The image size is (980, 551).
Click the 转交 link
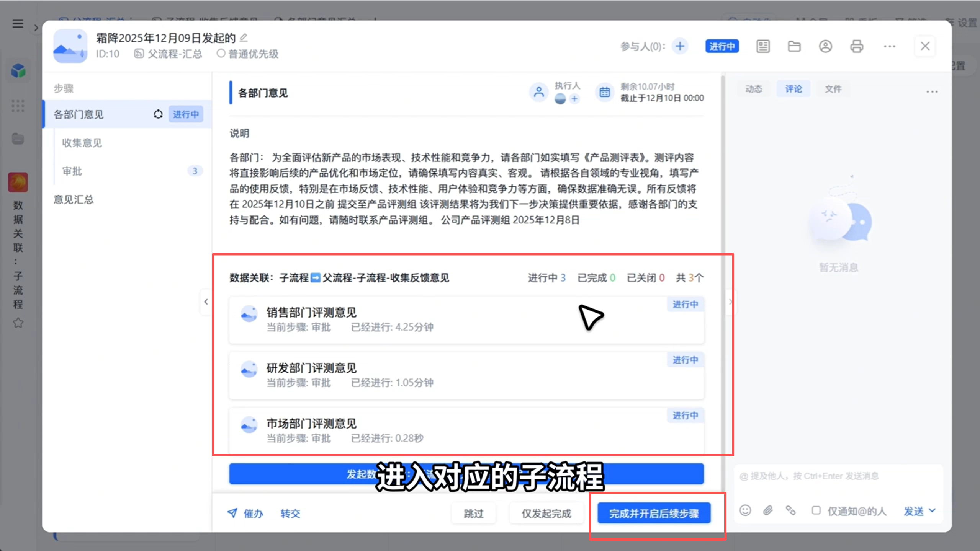[x=290, y=513]
